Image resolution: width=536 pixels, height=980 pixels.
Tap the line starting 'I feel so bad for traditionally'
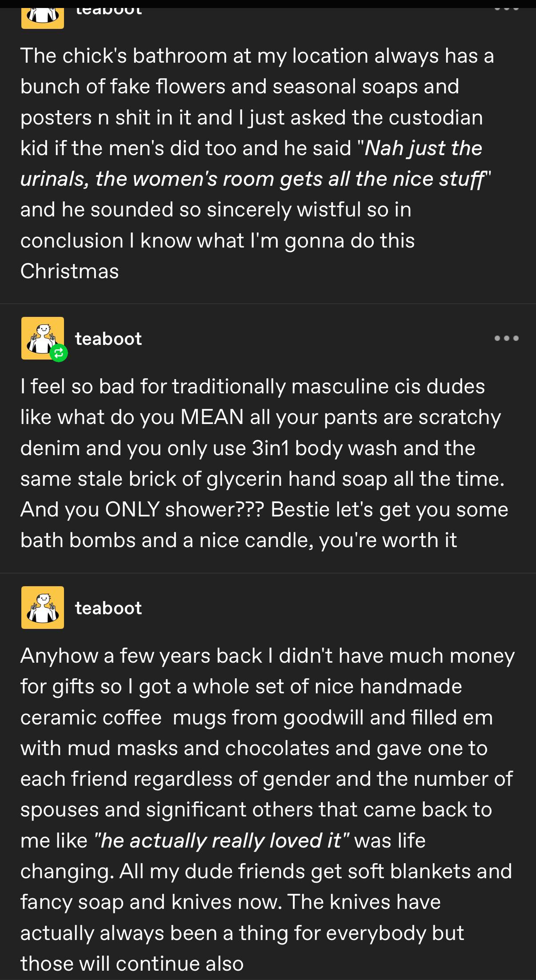pos(252,386)
